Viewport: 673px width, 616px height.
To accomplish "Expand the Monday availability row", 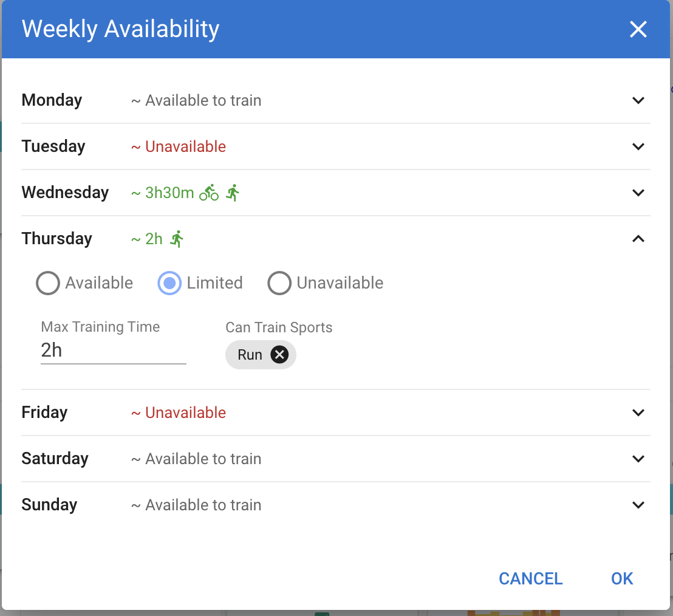I will coord(638,100).
